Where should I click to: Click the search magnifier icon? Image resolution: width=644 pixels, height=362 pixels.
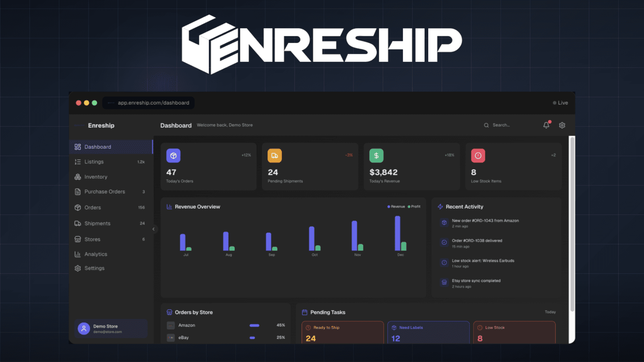(486, 125)
